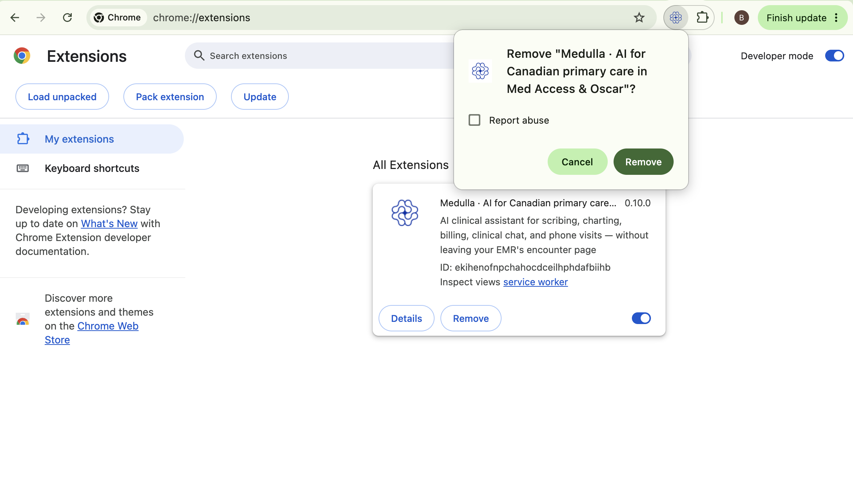
Task: Click the All Extensions heading
Action: [411, 165]
